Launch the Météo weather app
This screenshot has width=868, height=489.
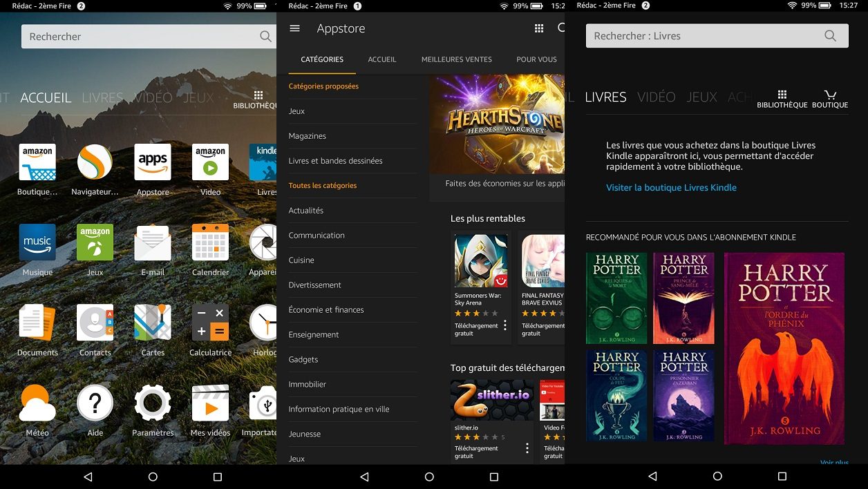pos(37,402)
